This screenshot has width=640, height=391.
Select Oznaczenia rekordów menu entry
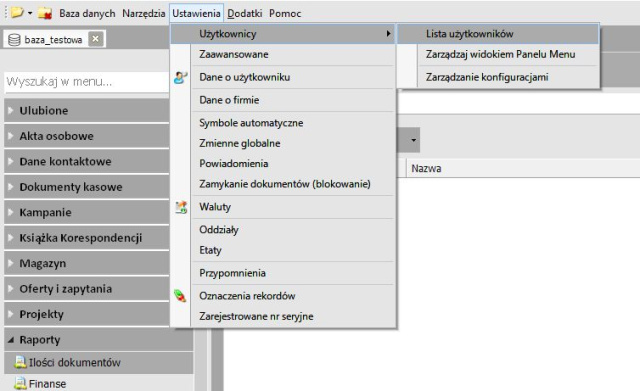(x=283, y=296)
